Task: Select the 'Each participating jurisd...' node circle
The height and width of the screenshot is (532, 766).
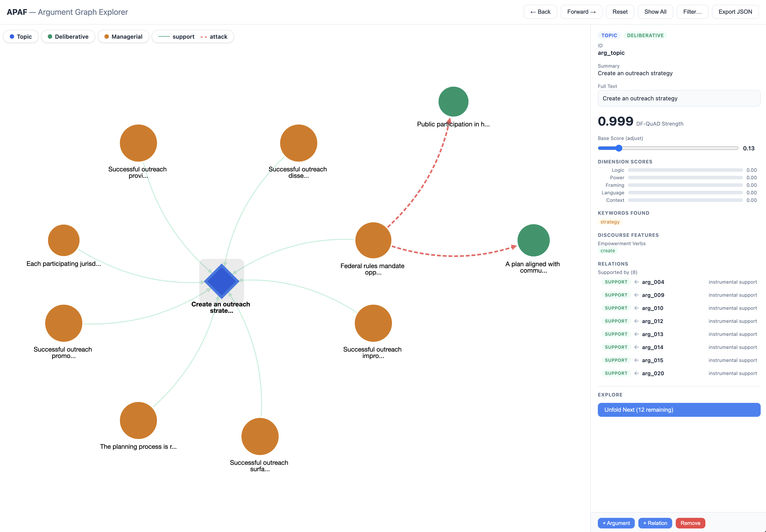Action: coord(64,240)
